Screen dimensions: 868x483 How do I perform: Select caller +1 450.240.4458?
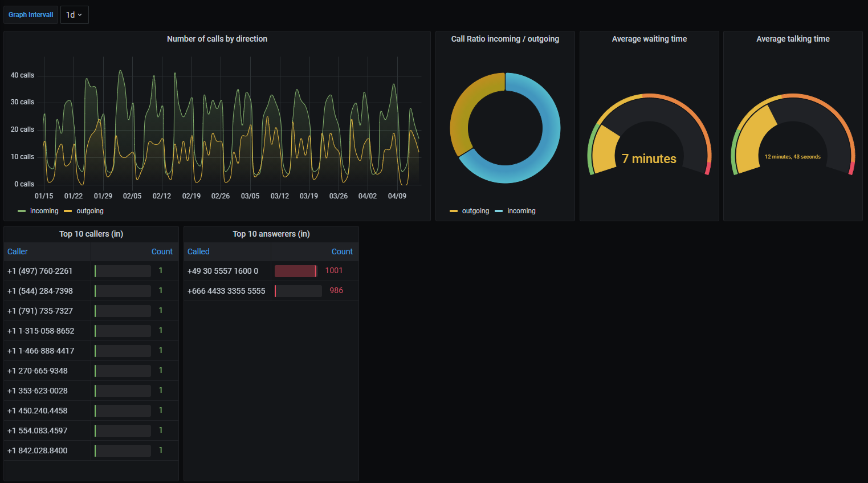point(37,411)
